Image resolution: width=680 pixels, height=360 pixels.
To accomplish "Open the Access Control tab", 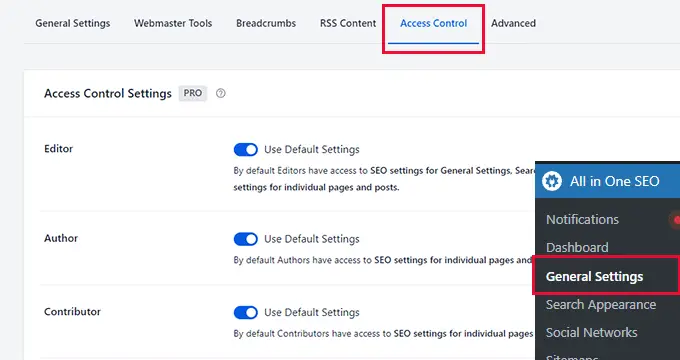I will (433, 23).
